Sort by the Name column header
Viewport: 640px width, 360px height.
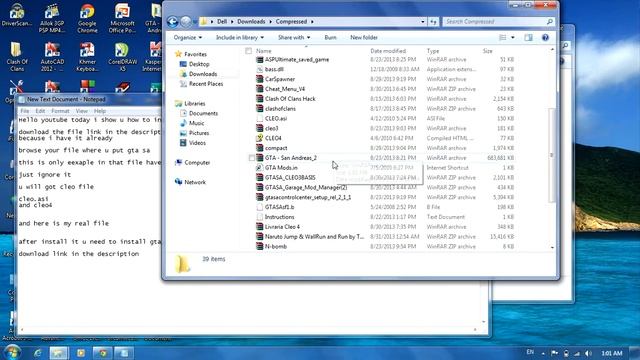(x=264, y=51)
